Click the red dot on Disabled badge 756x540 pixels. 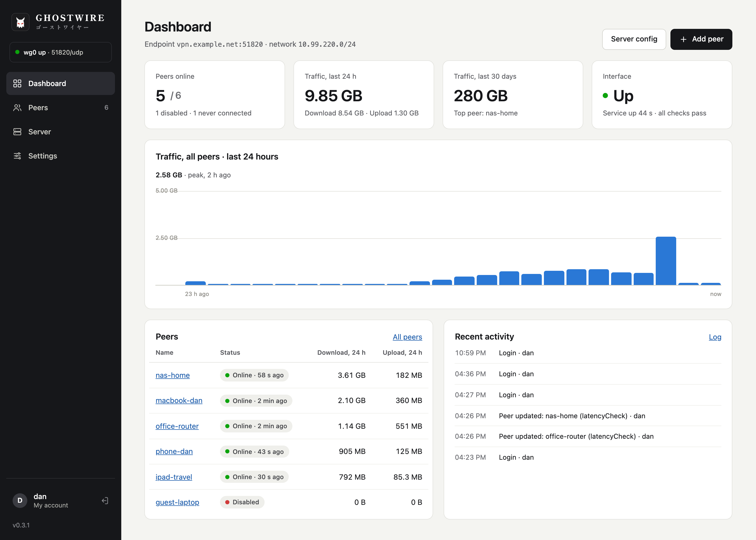coord(227,502)
